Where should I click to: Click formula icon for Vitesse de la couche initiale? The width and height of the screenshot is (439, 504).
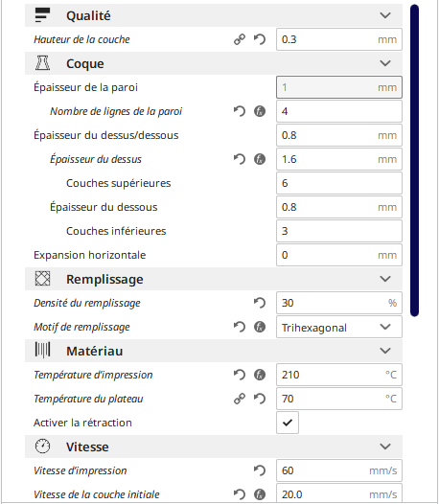pyautogui.click(x=260, y=494)
